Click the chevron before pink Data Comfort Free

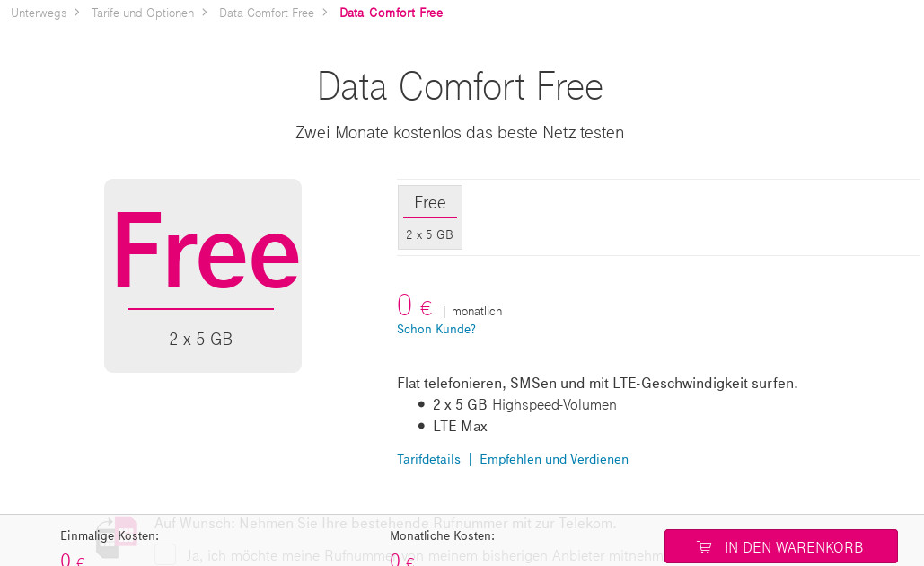point(324,13)
